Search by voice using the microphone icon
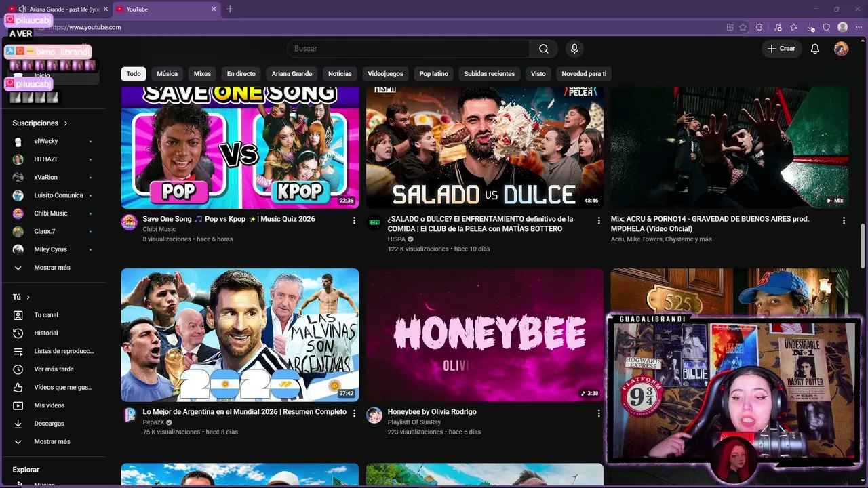 (574, 49)
